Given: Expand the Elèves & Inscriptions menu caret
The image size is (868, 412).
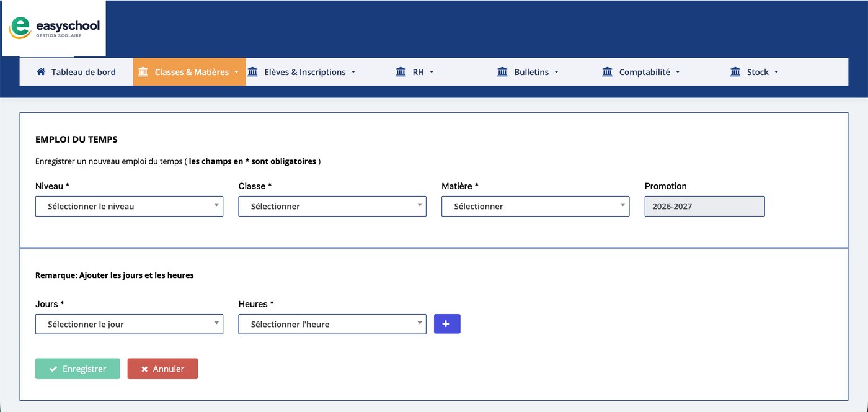Looking at the screenshot, I should click(353, 73).
